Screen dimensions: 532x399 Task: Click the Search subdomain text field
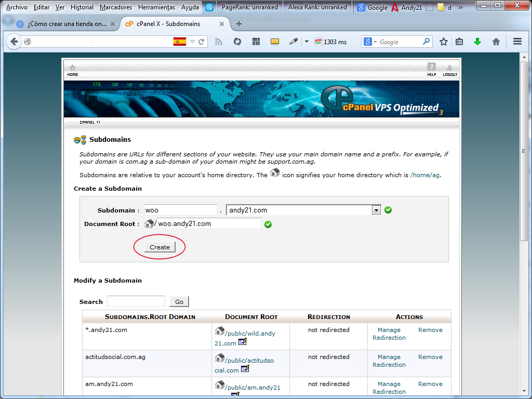pyautogui.click(x=136, y=301)
